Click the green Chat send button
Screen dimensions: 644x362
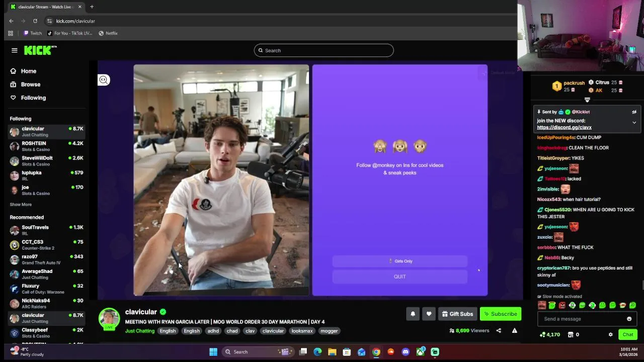coord(628,334)
